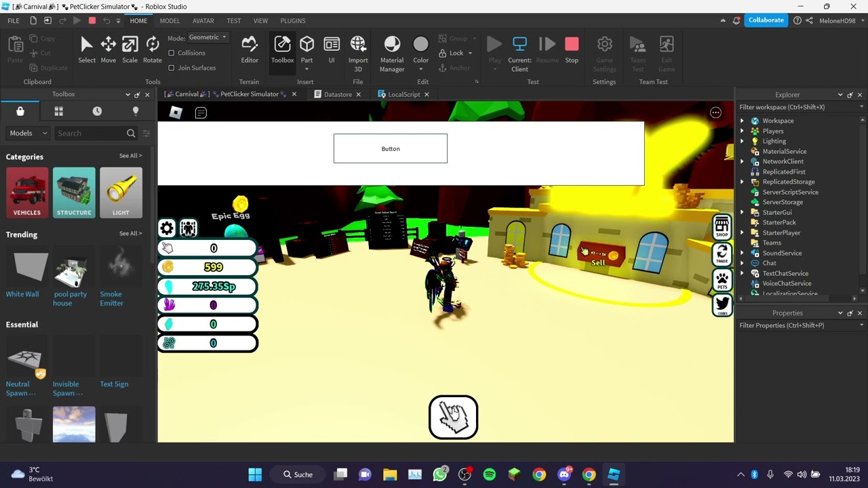Tap the big clicker hand button
The height and width of the screenshot is (488, 868).
454,418
